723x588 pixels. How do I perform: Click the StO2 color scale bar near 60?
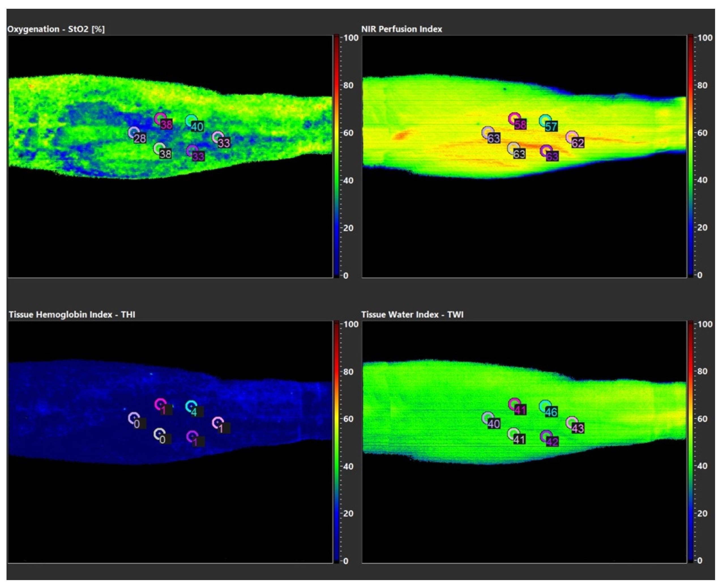[336, 133]
